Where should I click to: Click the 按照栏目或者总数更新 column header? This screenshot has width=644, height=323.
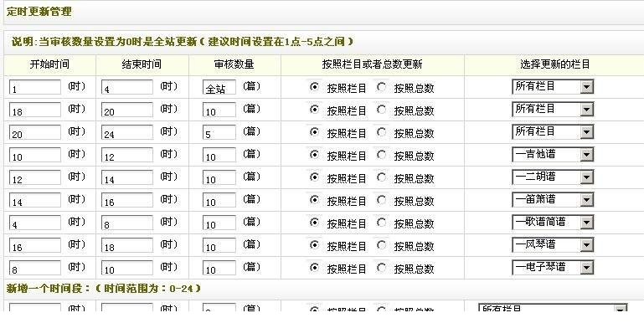(x=372, y=64)
